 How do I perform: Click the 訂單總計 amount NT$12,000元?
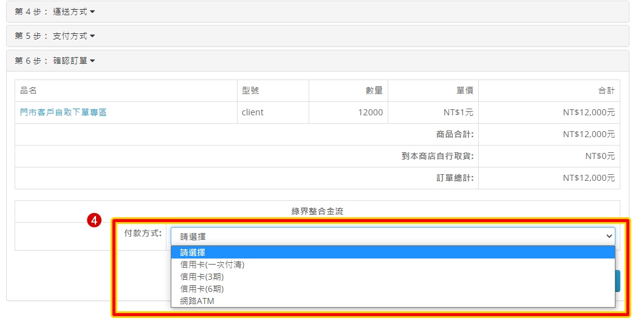[588, 178]
